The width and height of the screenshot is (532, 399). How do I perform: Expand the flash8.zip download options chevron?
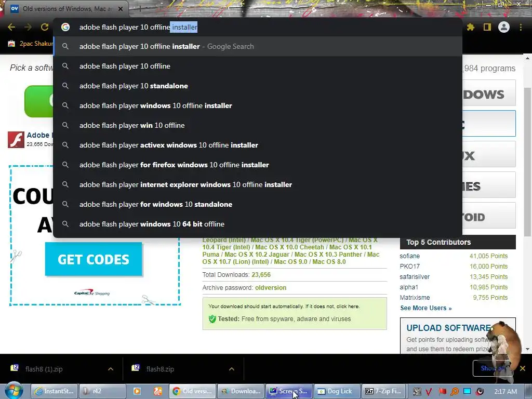tap(231, 369)
